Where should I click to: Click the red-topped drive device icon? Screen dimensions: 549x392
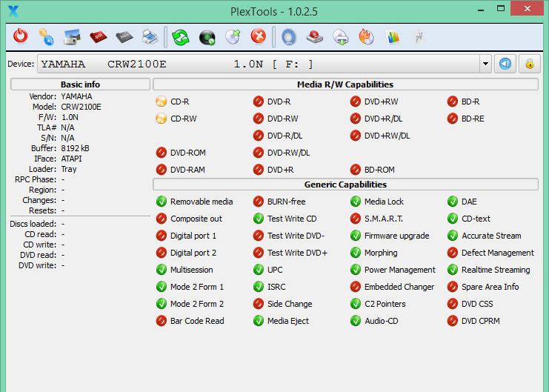(315, 37)
